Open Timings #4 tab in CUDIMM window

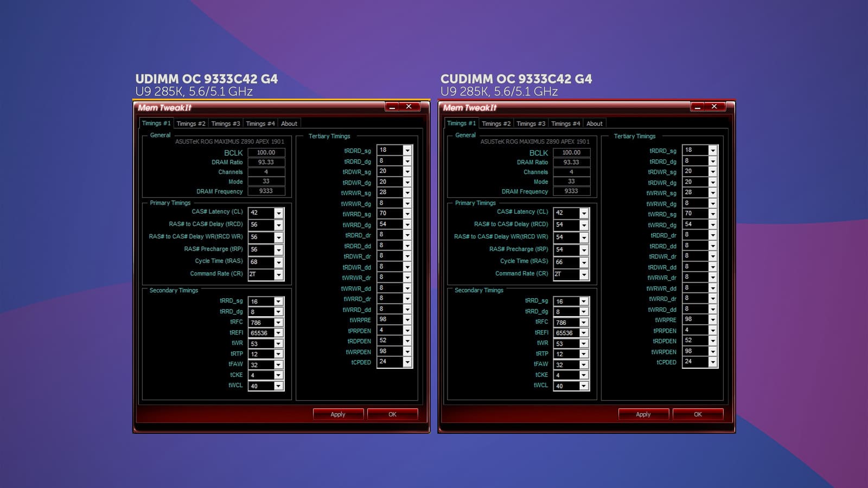point(566,124)
